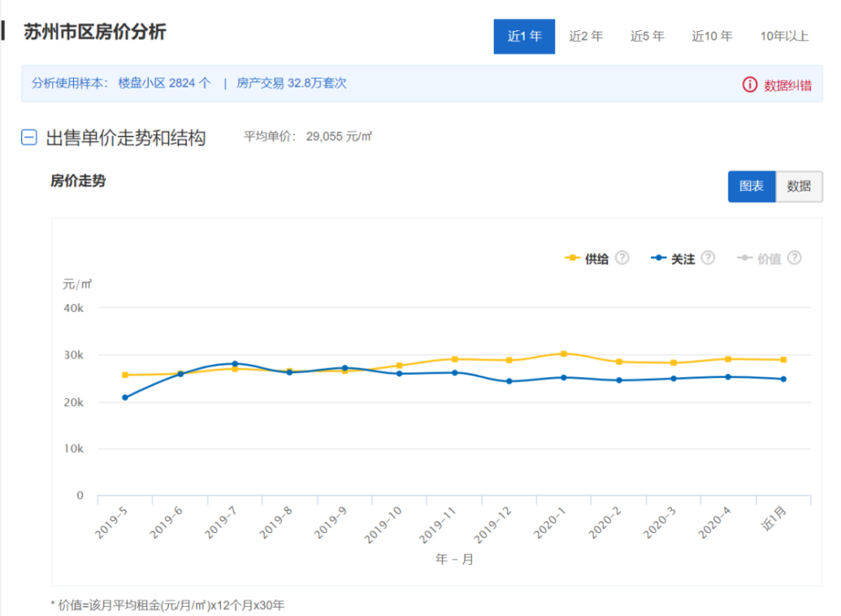Viewport: 841px width, 616px height.
Task: Click yellow 供给 data point at 2019-11
Action: pos(454,359)
